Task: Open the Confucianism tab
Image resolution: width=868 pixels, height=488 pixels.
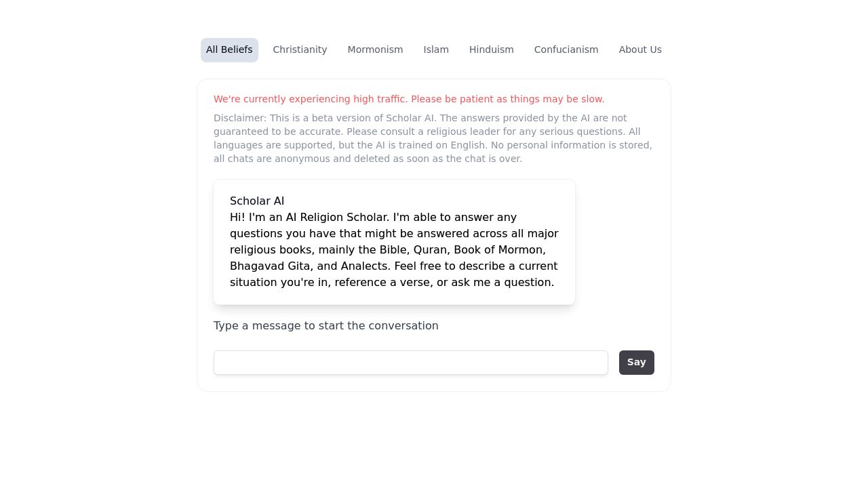Action: [566, 50]
